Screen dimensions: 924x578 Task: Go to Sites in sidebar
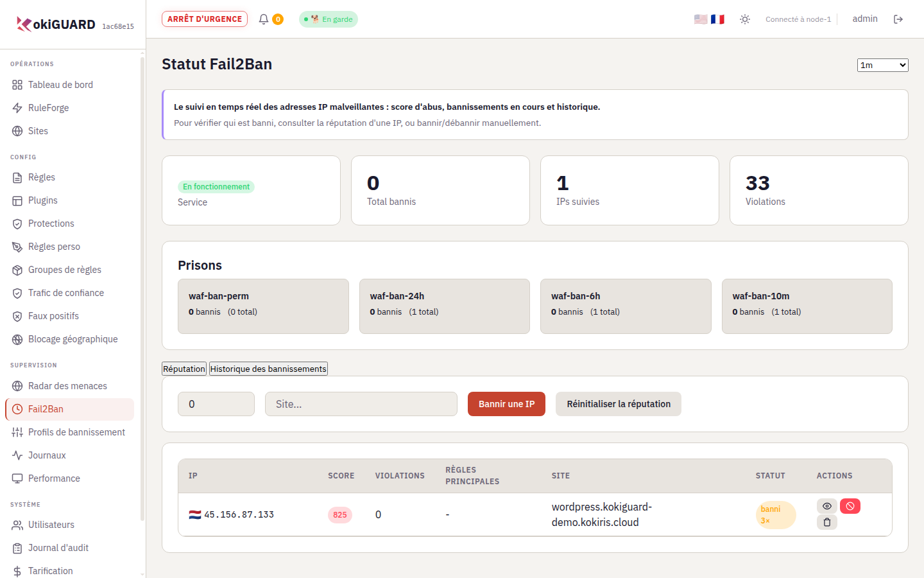pyautogui.click(x=69, y=131)
